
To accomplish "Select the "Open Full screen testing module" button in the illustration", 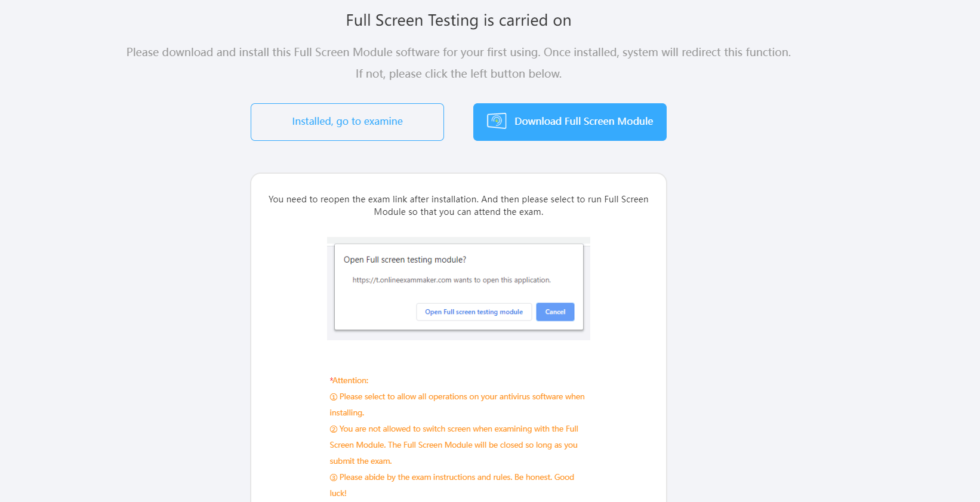I will pos(474,312).
